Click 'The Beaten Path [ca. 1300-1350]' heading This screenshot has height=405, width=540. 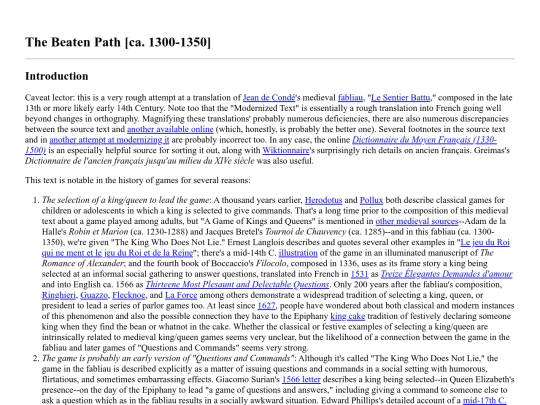tap(118, 42)
